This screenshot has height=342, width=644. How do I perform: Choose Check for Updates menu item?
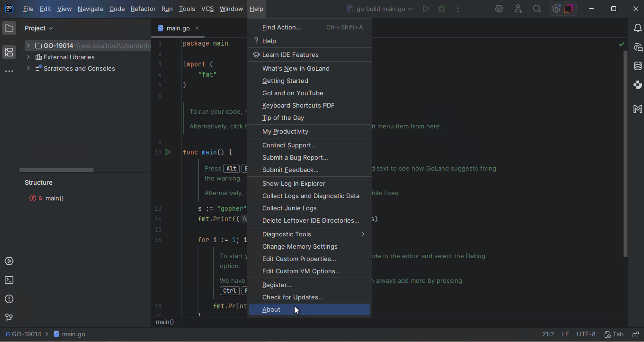(x=292, y=297)
